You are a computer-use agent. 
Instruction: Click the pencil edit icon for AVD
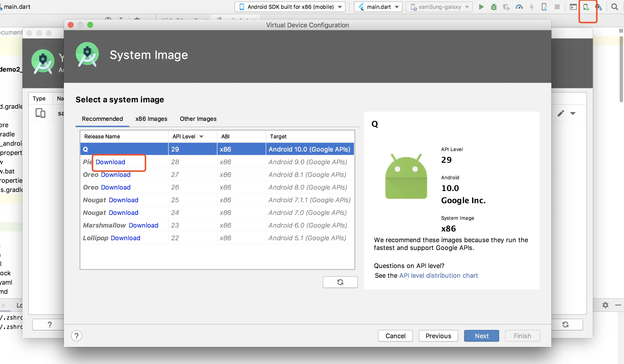(x=561, y=113)
